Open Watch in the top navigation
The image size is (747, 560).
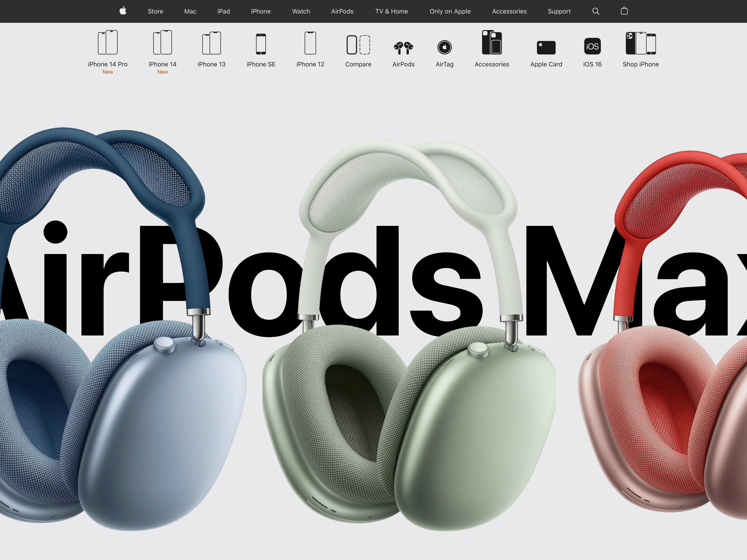click(301, 11)
